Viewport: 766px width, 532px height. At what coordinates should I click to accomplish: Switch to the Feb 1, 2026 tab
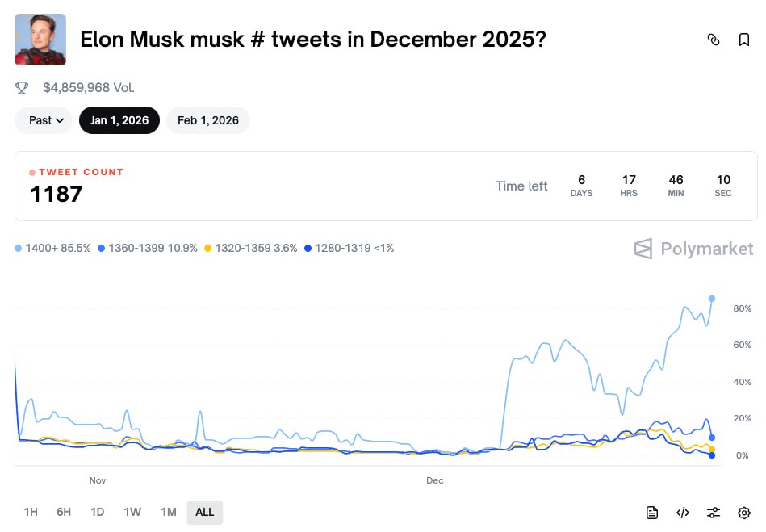point(208,120)
